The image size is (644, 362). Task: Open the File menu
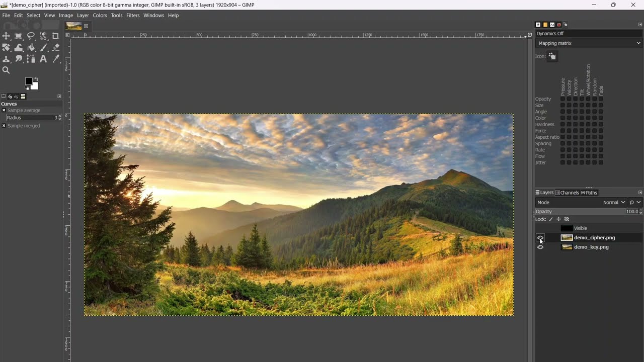pos(6,16)
